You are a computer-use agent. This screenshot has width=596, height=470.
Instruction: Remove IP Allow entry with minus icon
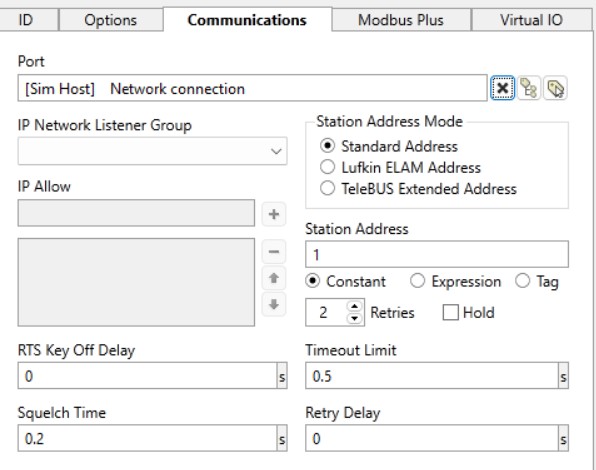pyautogui.click(x=274, y=252)
